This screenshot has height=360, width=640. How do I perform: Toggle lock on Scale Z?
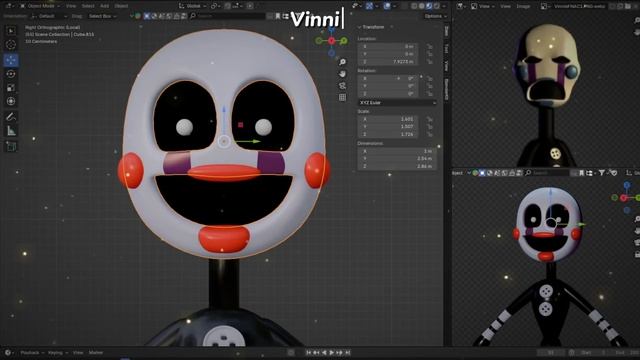[430, 134]
